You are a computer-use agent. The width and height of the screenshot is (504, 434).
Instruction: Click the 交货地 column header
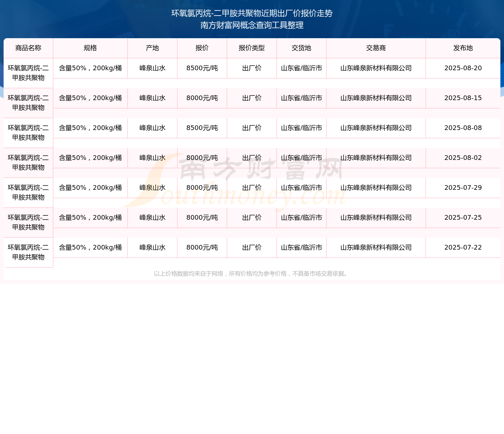(302, 48)
